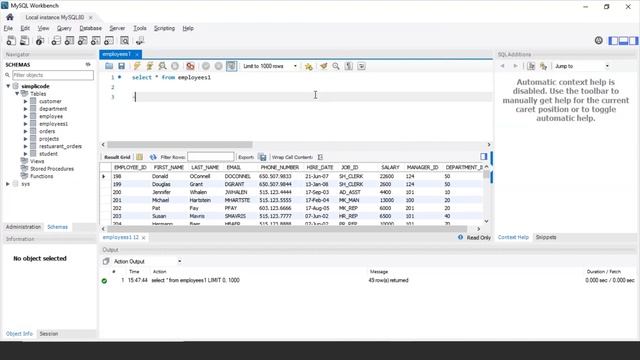Toggle continue on error icon
640x360 pixels.
coord(190,66)
